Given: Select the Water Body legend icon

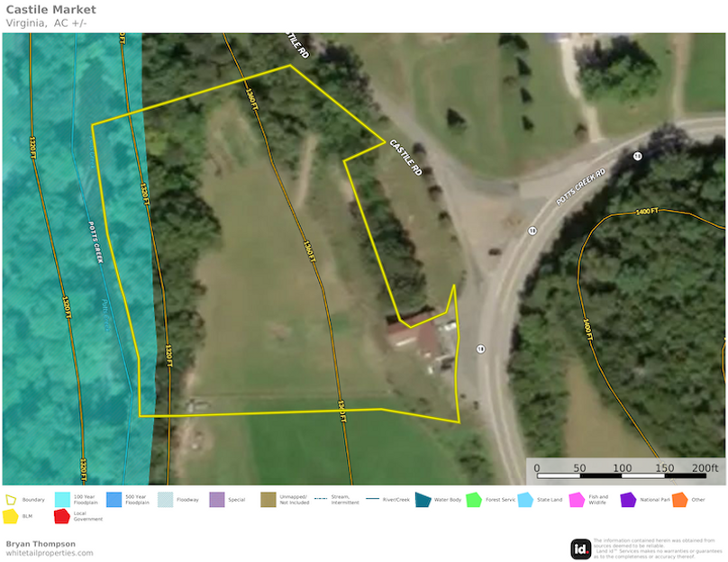Looking at the screenshot, I should [x=422, y=499].
